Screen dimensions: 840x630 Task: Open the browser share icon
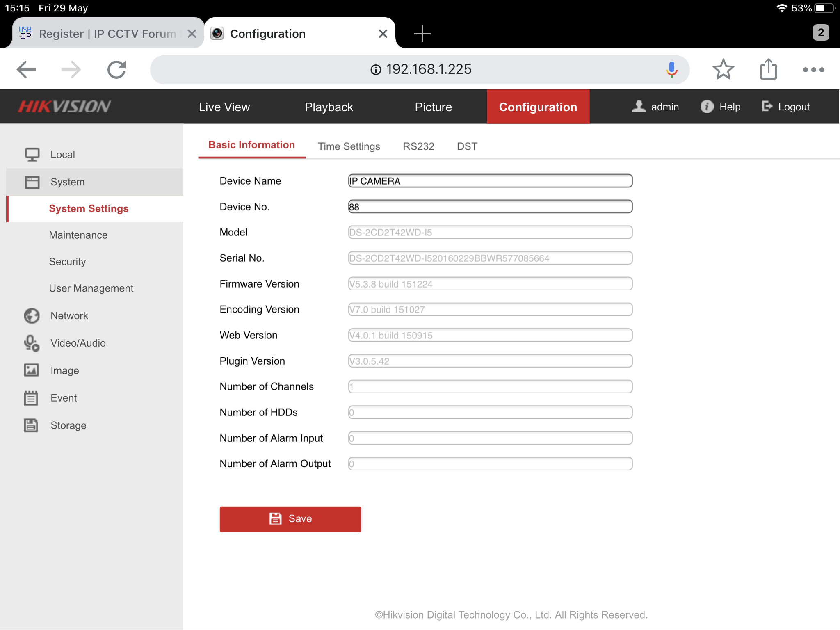click(x=768, y=70)
